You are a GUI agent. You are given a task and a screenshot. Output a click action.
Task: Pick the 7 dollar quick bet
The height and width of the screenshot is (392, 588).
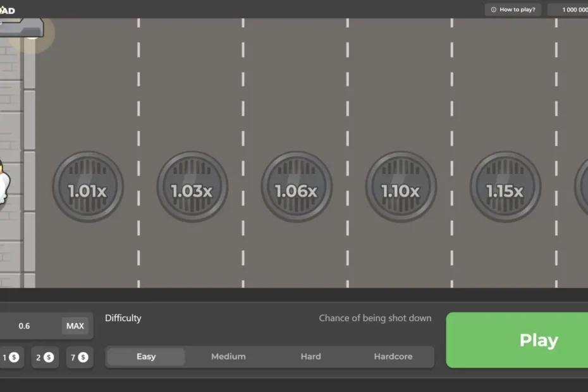[80, 357]
